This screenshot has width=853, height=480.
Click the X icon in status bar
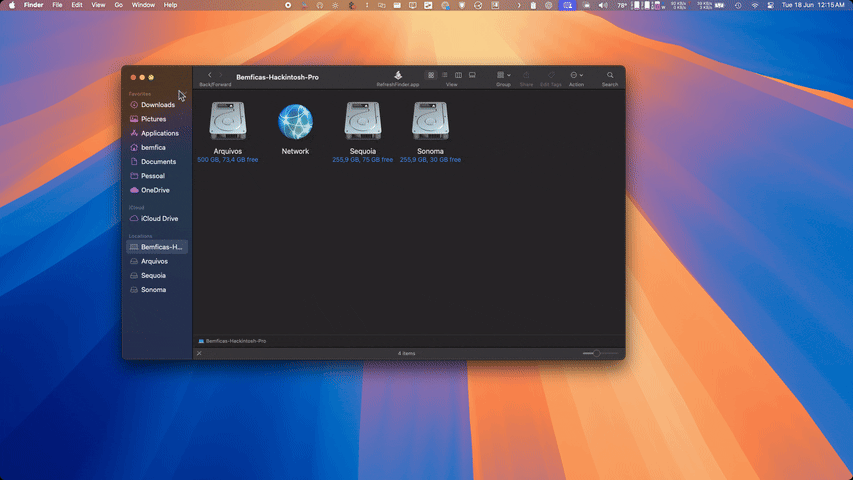[199, 353]
